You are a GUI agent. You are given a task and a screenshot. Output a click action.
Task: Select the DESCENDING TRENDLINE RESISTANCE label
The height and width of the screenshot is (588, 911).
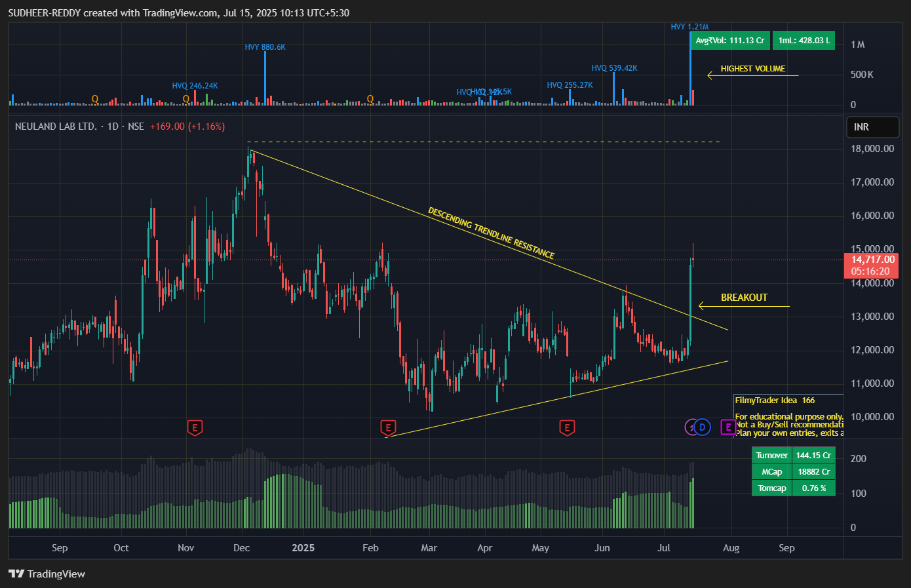(491, 233)
